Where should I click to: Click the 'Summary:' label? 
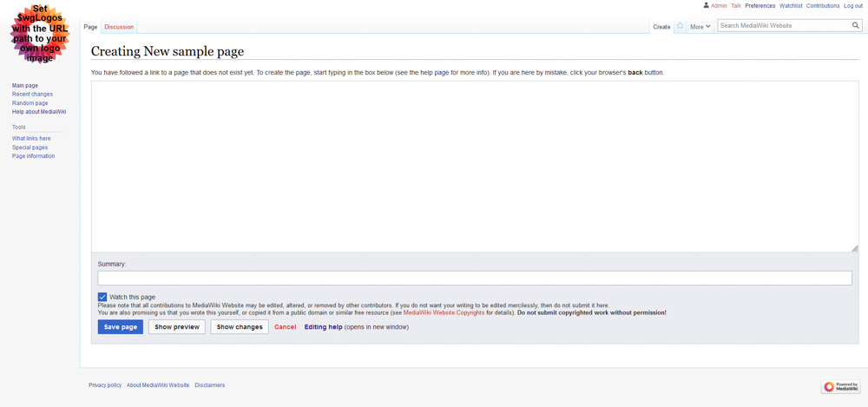pyautogui.click(x=112, y=264)
